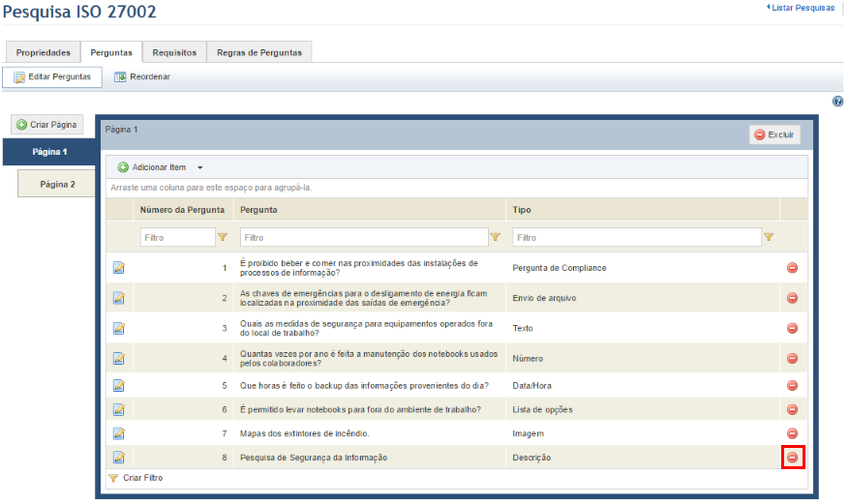The image size is (849, 504).
Task: Select Página 1 in the side list
Action: pyautogui.click(x=49, y=152)
